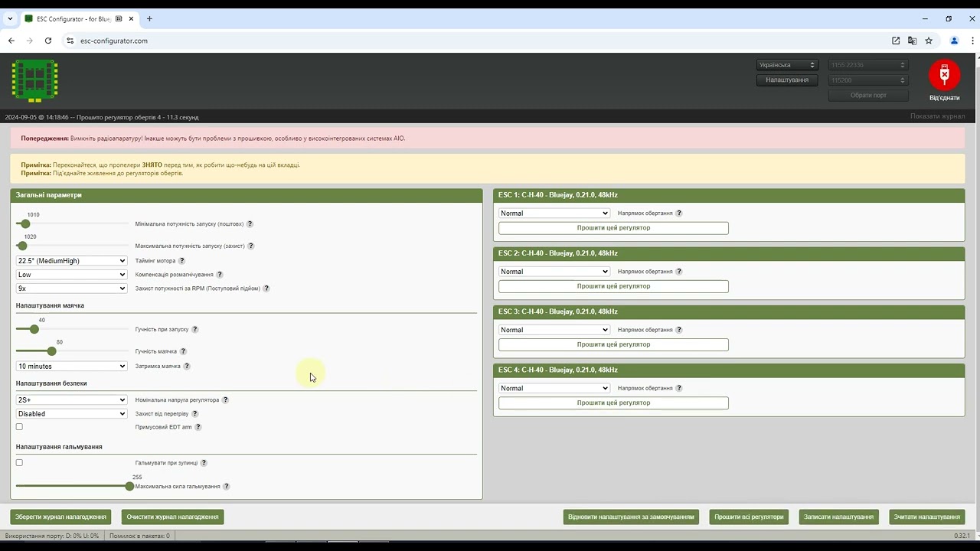Click Прошити цей регулятор for ESC 1

tap(613, 228)
